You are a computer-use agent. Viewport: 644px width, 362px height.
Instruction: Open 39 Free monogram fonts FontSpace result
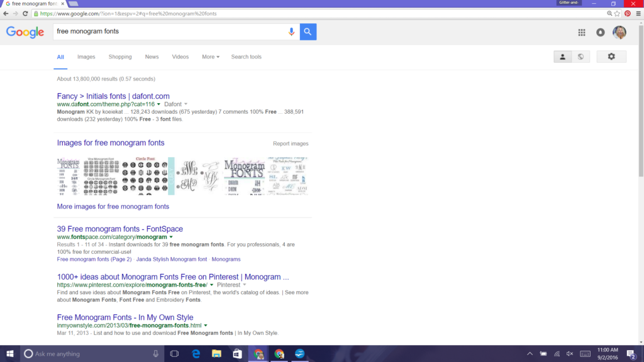120,229
